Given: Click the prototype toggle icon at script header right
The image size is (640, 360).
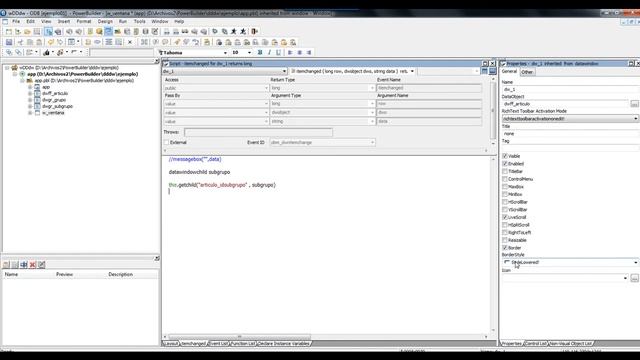Looking at the screenshot, I should (493, 71).
